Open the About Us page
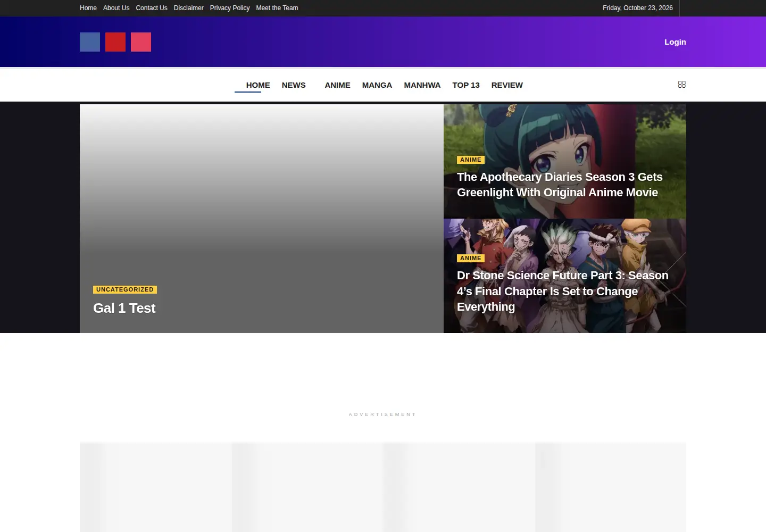 (x=116, y=8)
